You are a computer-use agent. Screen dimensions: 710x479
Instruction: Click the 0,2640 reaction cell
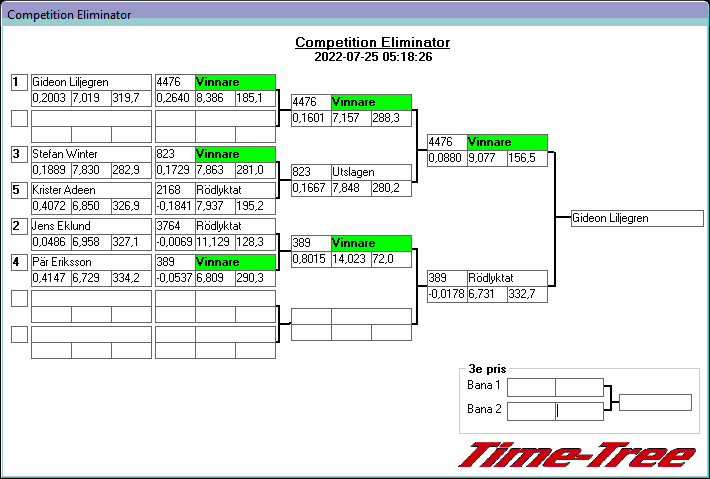pos(175,98)
